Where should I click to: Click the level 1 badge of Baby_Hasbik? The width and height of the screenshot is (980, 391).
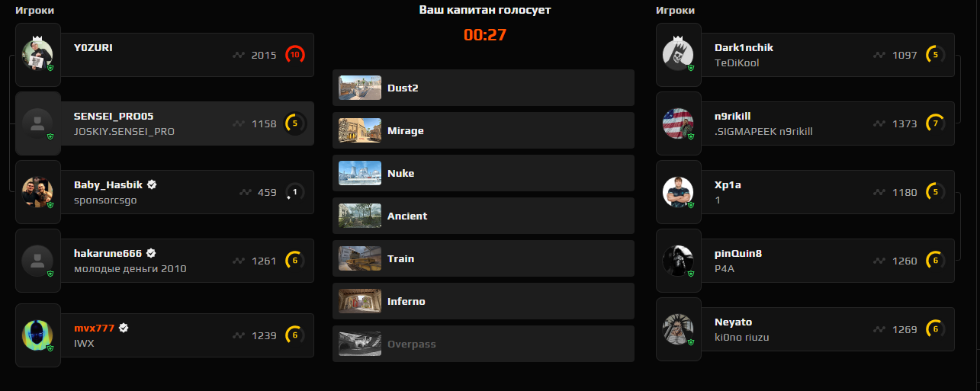[x=295, y=192]
